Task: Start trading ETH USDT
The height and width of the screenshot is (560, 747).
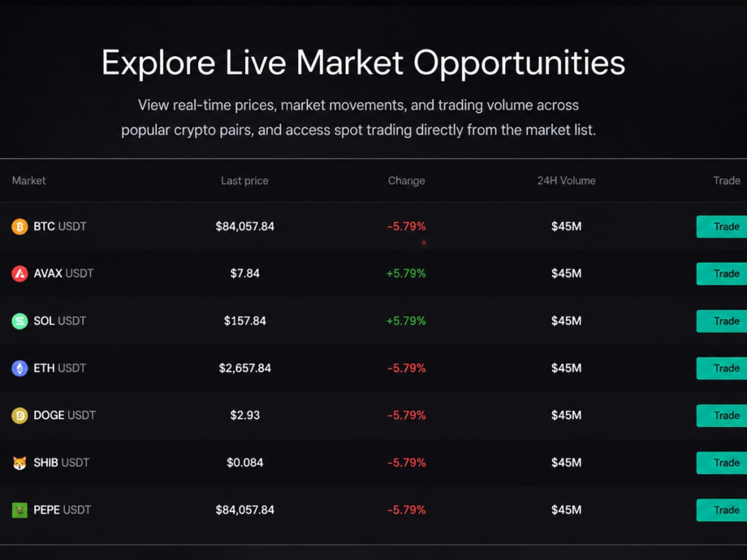Action: [x=722, y=368]
